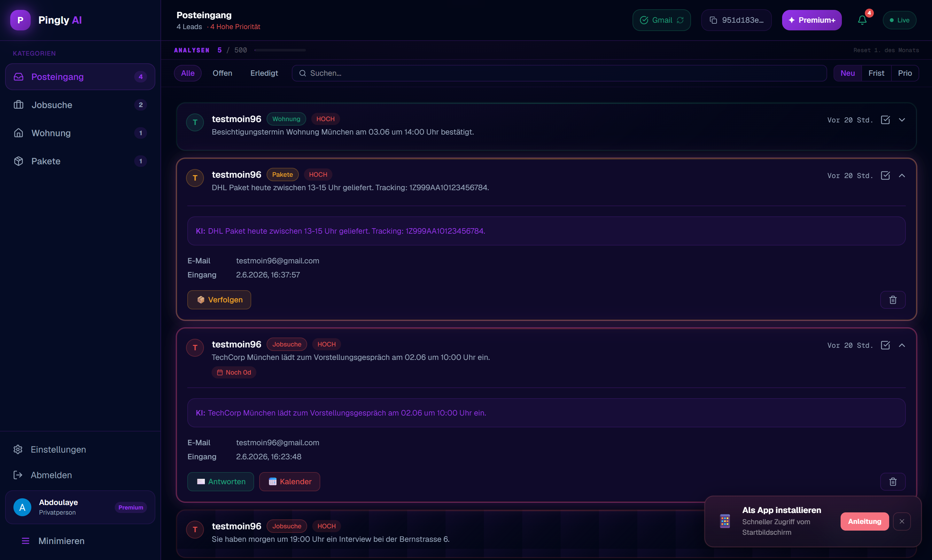Image resolution: width=932 pixels, height=560 pixels.
Task: Mark TechCorp München lead as done
Action: pos(885,345)
